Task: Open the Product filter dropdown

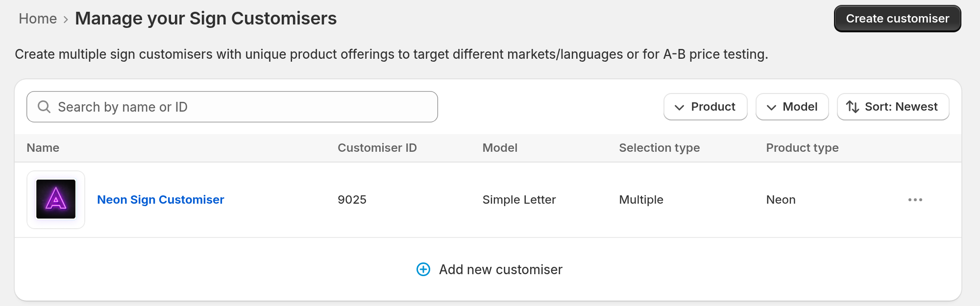Action: (x=705, y=107)
